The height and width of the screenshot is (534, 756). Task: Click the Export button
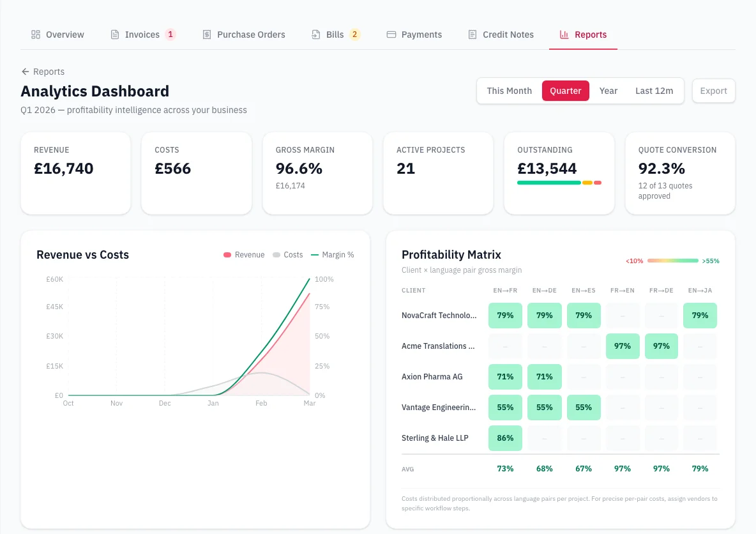(x=713, y=91)
